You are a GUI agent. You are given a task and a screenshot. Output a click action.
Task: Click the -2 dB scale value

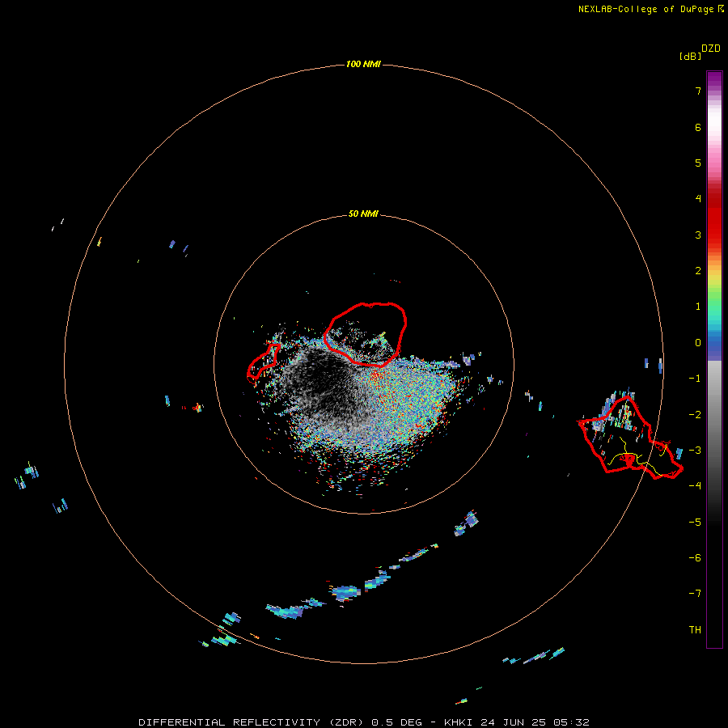pos(695,415)
